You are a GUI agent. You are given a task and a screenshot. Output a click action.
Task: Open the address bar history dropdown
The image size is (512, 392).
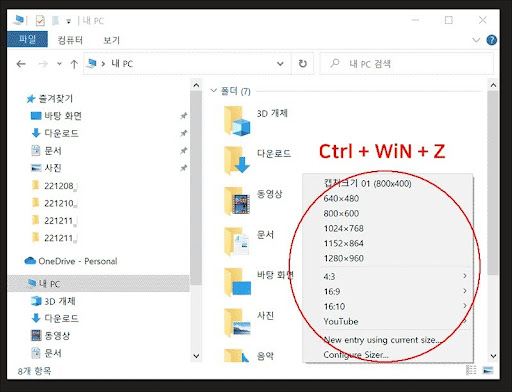click(x=280, y=64)
